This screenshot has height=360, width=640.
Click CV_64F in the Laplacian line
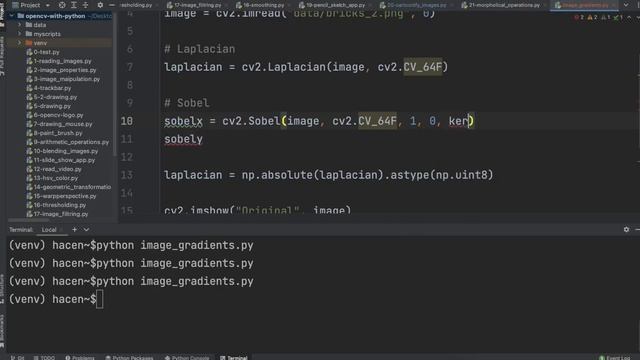click(x=422, y=67)
